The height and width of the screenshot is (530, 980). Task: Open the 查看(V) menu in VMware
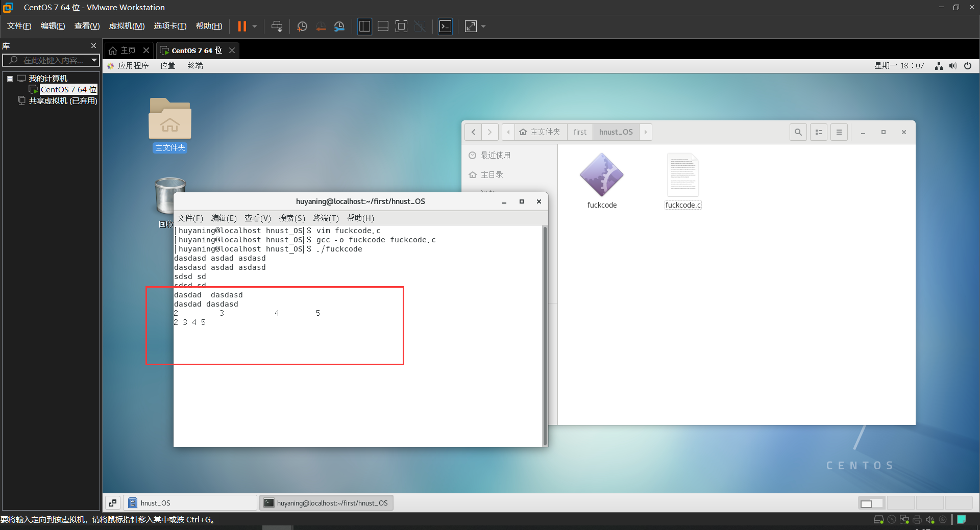(x=87, y=26)
